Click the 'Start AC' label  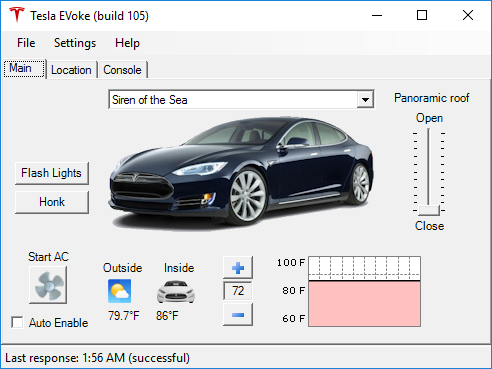coord(48,257)
